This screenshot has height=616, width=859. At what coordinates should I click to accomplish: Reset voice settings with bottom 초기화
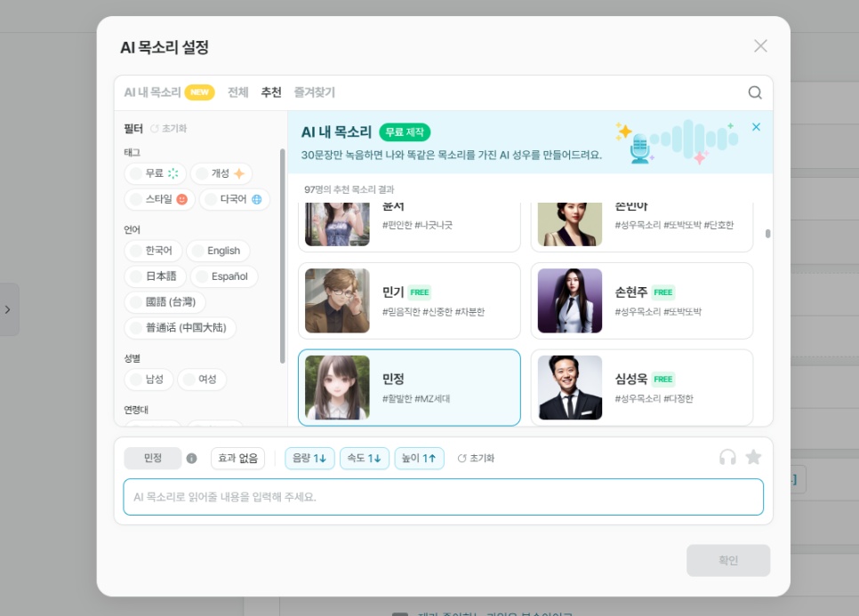pos(476,459)
